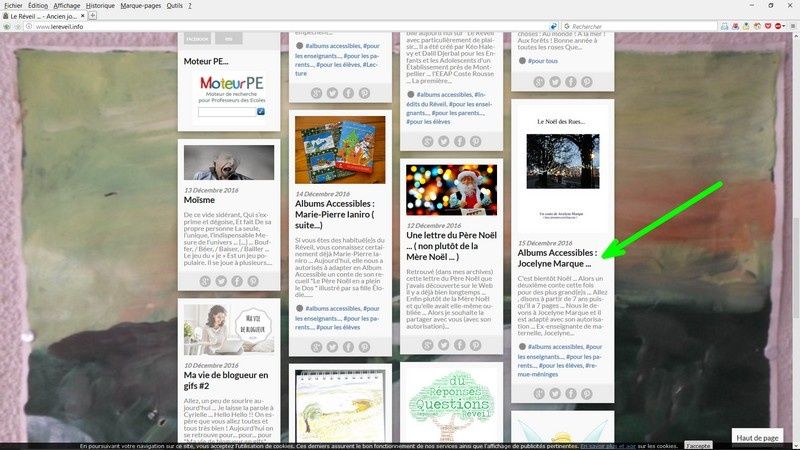Open the Santa Claus bokeh lights thumbnail
This screenshot has height=450, width=800.
click(x=451, y=189)
